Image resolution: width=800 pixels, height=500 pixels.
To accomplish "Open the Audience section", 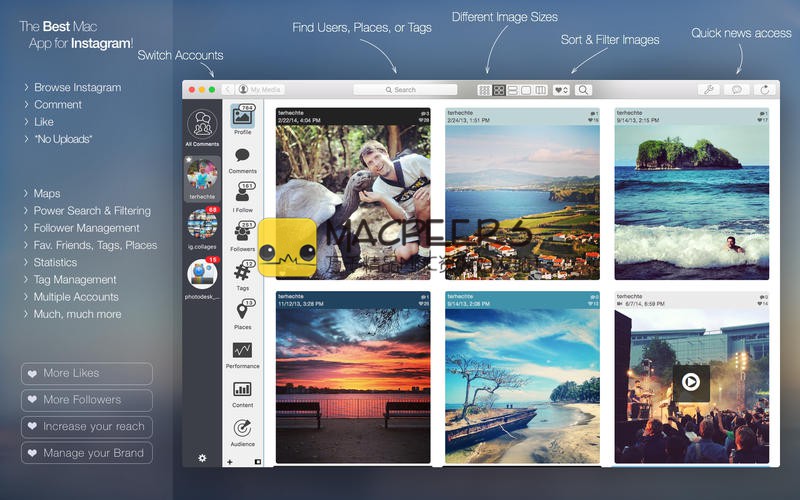I will (242, 430).
